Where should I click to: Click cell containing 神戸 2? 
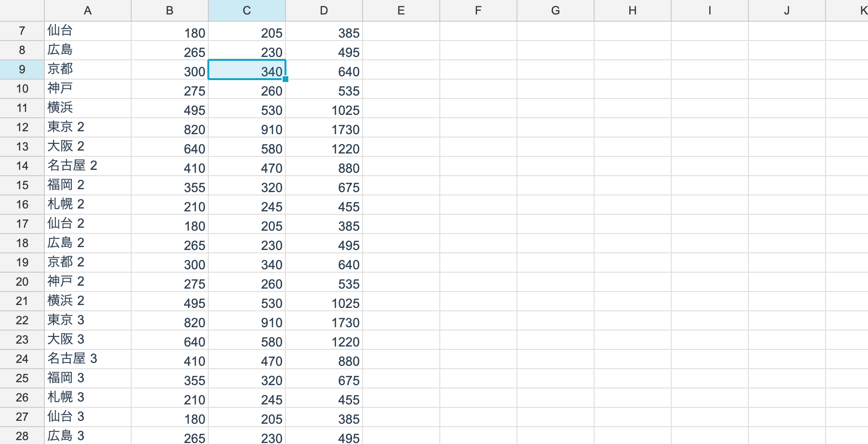[x=88, y=282]
